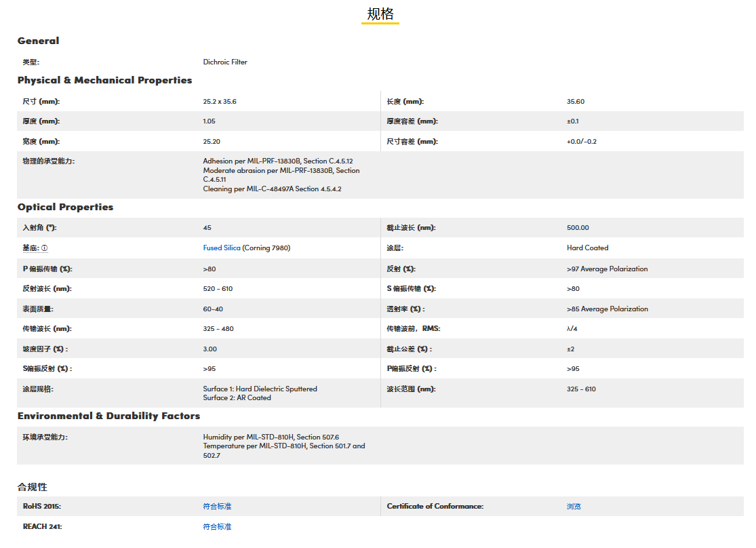Screen dimensions: 756x548
Task: Click the 环境承受能力 row label
Action: pyautogui.click(x=45, y=437)
